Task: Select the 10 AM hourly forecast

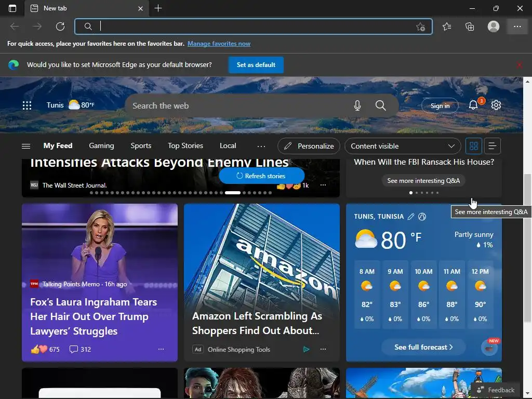Action: (x=423, y=295)
